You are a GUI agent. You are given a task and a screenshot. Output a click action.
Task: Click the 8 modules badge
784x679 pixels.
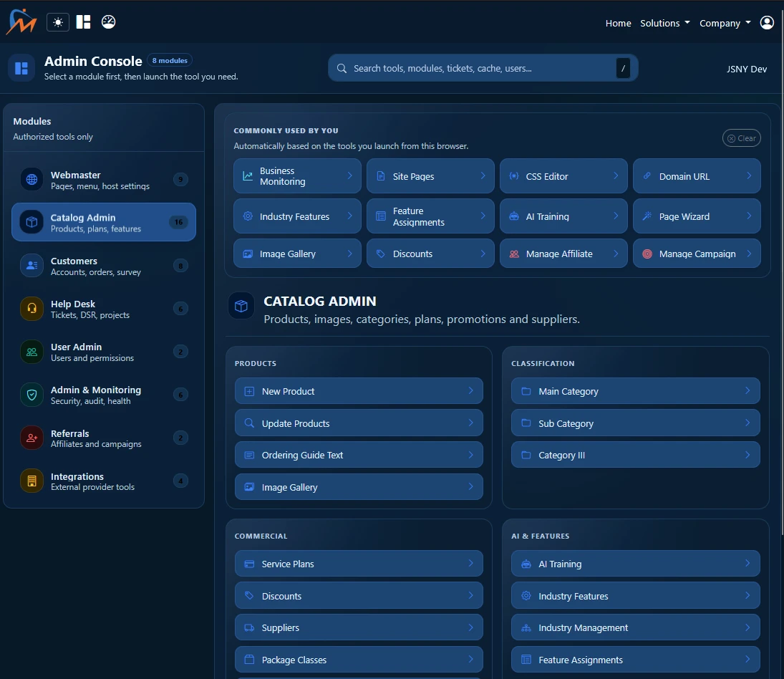pyautogui.click(x=170, y=60)
